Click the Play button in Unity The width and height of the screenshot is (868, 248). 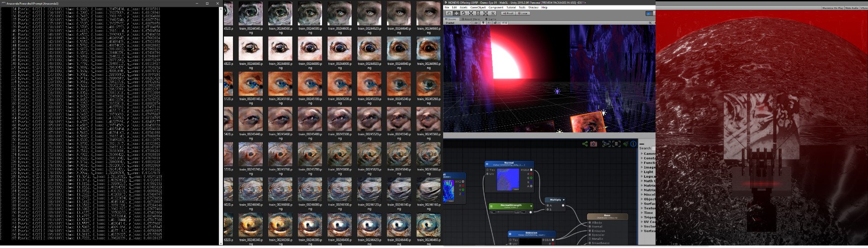tap(649, 13)
